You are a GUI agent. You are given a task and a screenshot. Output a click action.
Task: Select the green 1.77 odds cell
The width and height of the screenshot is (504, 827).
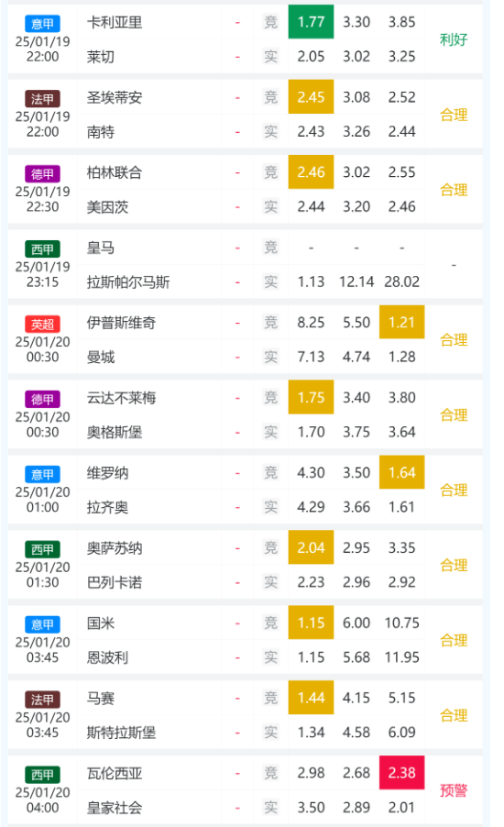pos(311,22)
